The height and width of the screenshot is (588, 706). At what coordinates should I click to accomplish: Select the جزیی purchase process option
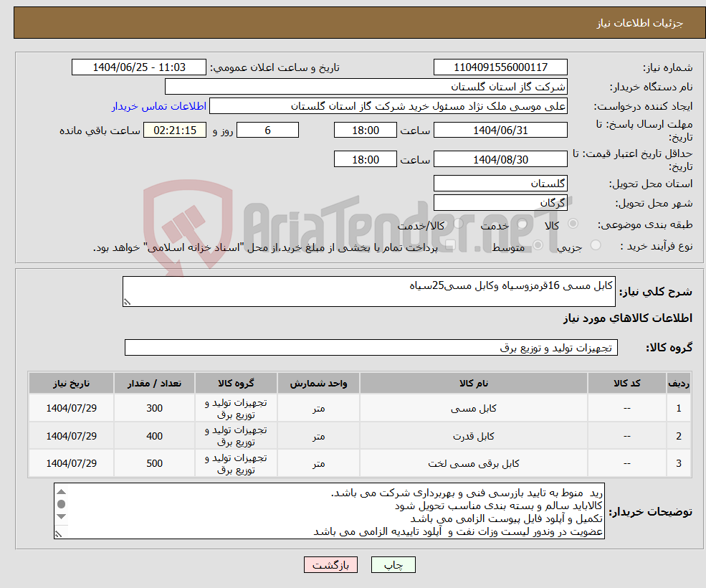(596, 245)
